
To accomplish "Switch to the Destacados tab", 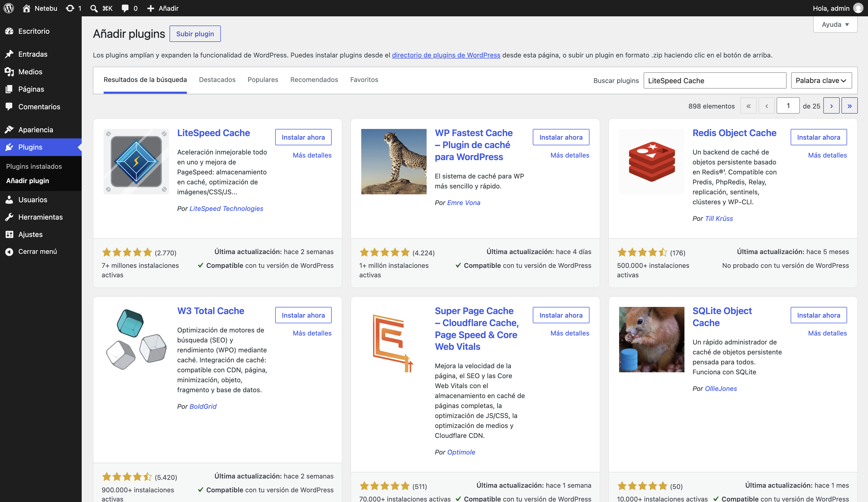I will point(217,80).
